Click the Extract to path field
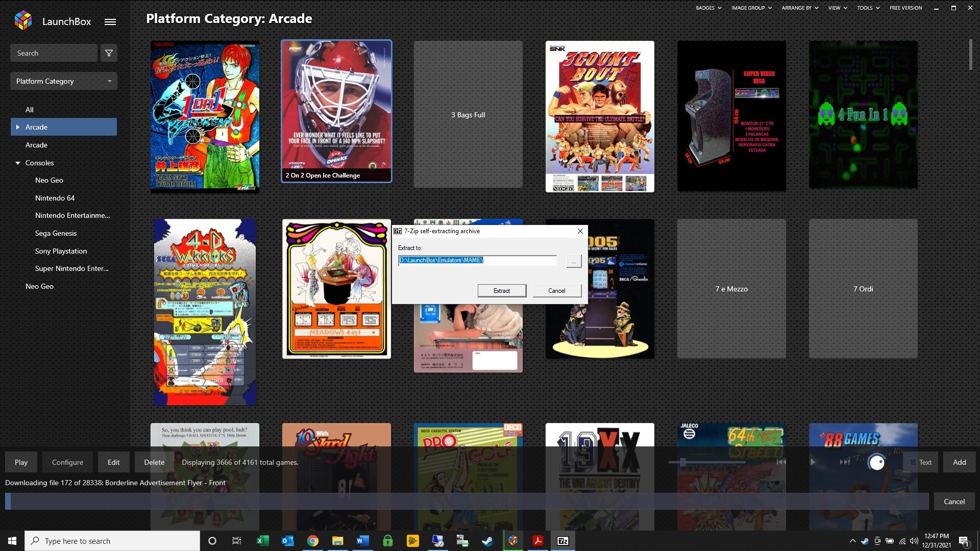The width and height of the screenshot is (980, 551). (x=477, y=261)
